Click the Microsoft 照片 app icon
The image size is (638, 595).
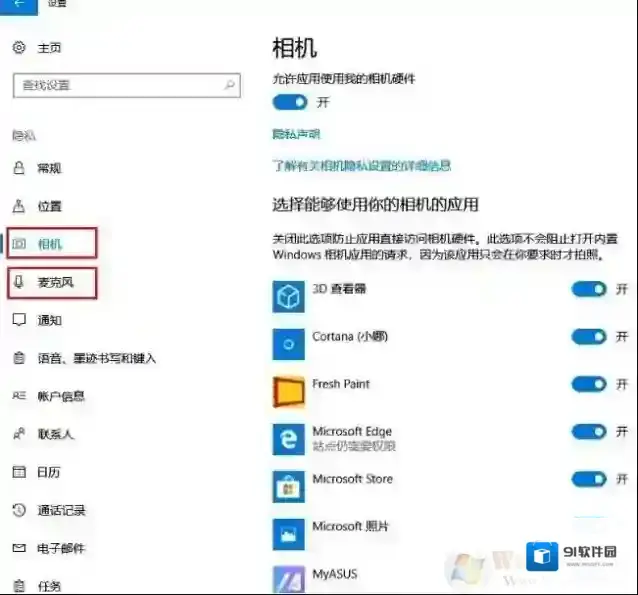[x=288, y=533]
